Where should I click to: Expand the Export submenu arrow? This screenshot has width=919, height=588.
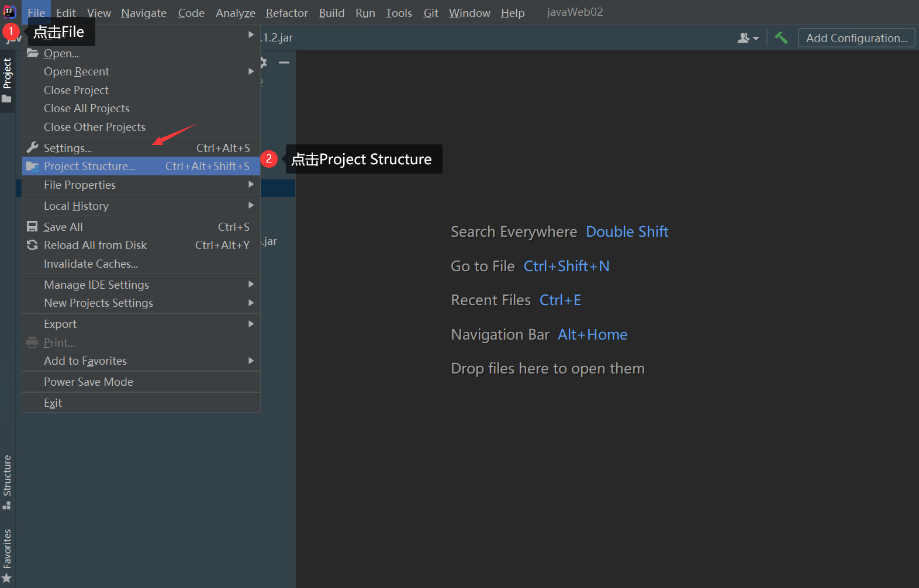[251, 324]
